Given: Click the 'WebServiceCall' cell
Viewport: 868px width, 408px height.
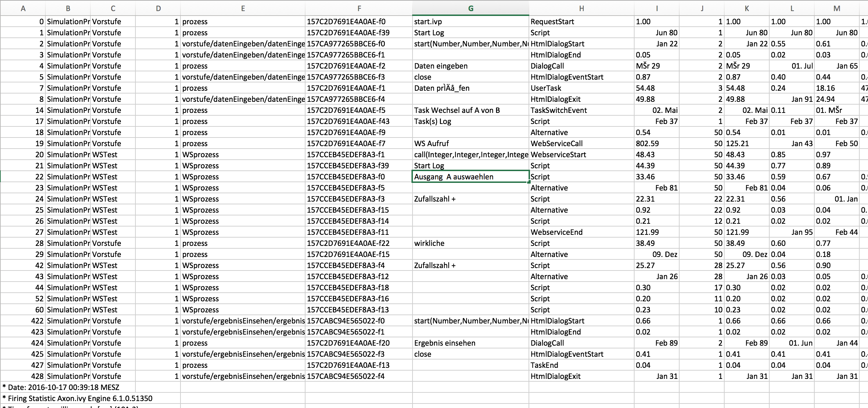Looking at the screenshot, I should tap(582, 143).
